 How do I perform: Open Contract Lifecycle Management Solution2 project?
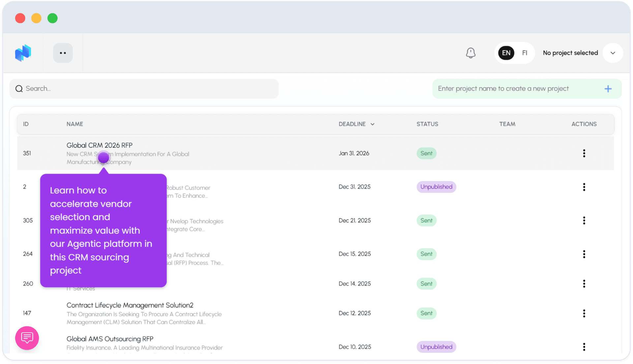[130, 305]
